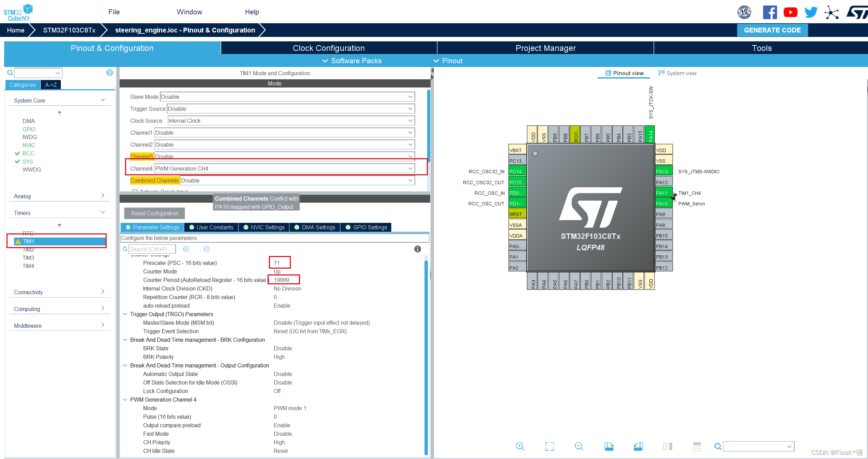The width and height of the screenshot is (868, 459).
Task: Click the Prescaler value input field
Action: click(280, 263)
